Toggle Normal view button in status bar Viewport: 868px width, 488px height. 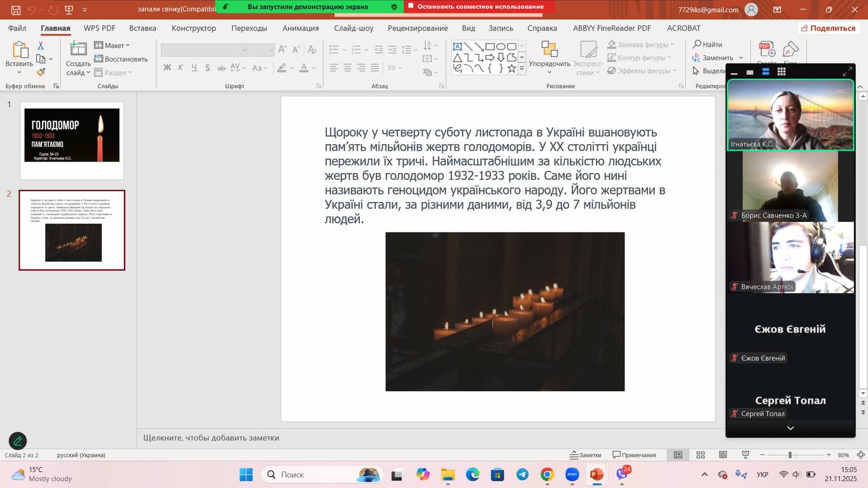tap(678, 455)
